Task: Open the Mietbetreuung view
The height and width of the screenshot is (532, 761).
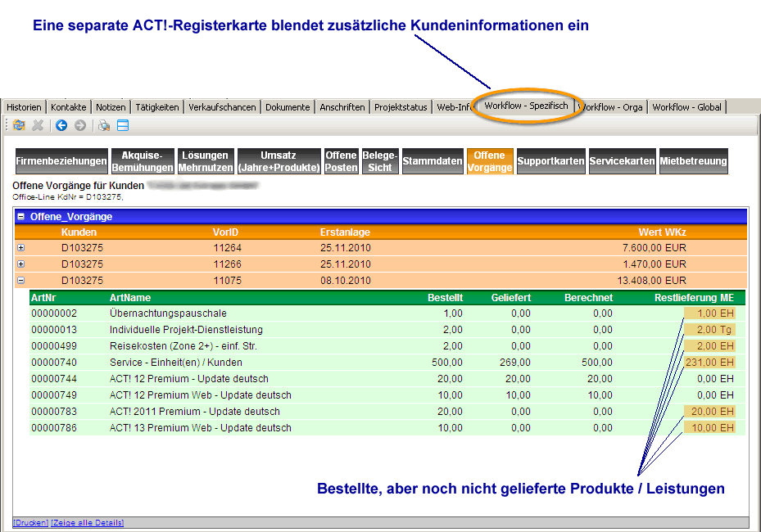Action: [694, 161]
